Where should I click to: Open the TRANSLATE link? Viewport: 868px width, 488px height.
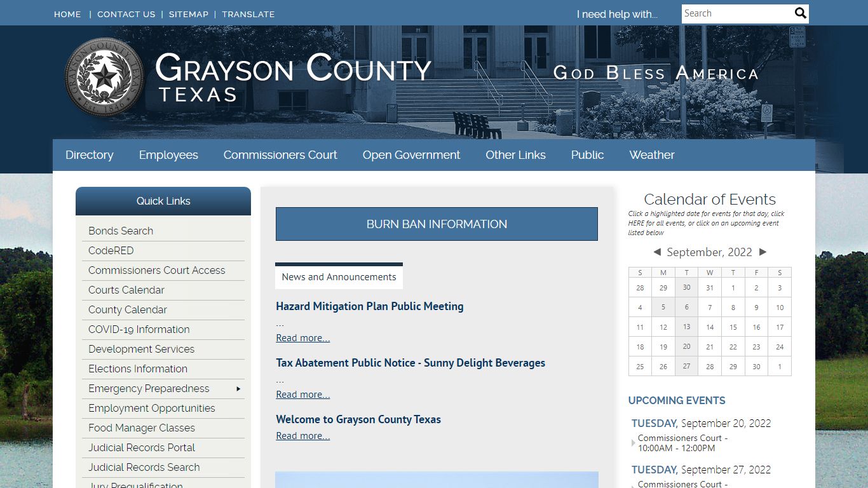(x=248, y=14)
